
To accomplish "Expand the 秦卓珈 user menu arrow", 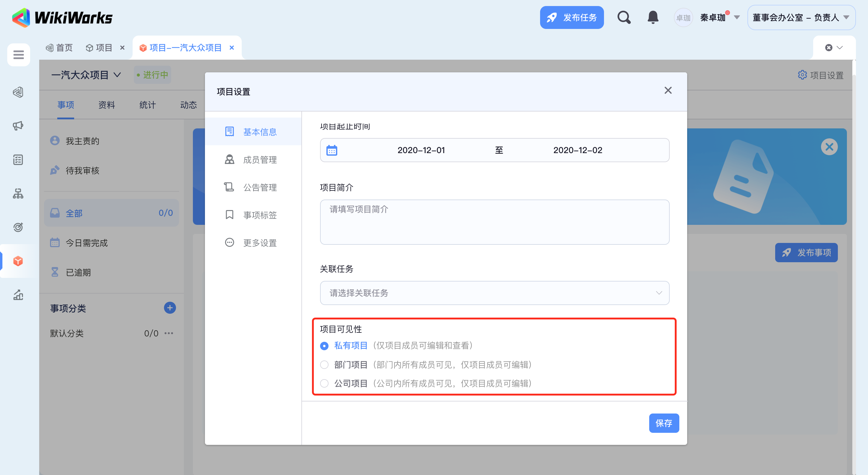I will 737,17.
